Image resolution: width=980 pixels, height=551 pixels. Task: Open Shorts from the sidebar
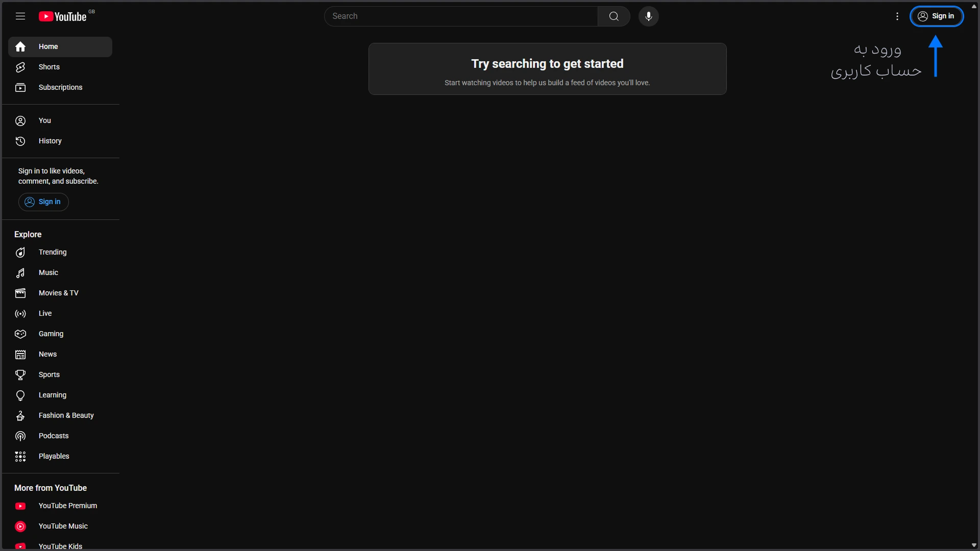[x=49, y=67]
